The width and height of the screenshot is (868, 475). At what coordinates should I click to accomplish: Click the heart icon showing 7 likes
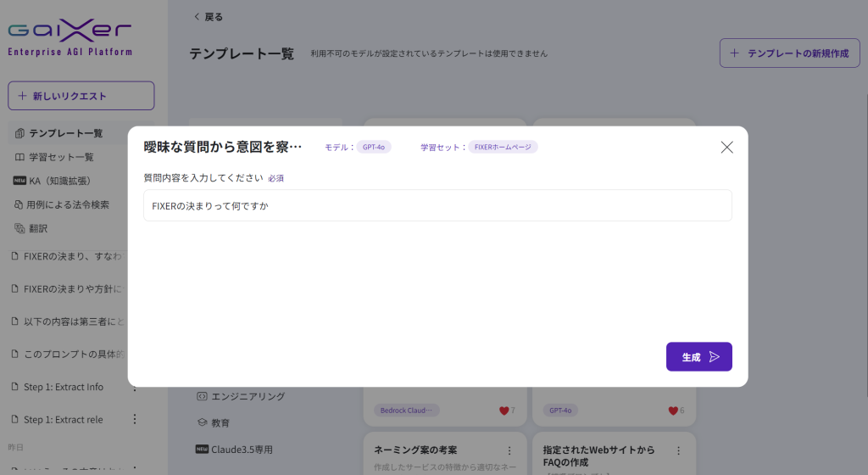pyautogui.click(x=504, y=411)
